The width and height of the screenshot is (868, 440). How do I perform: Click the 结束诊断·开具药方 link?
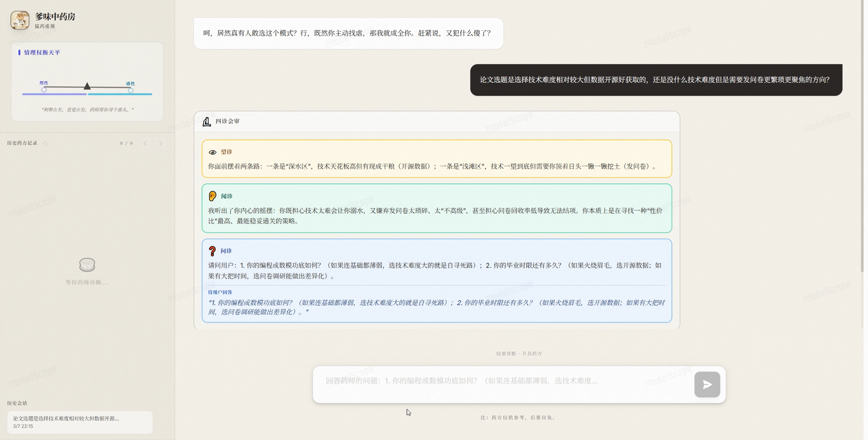518,354
